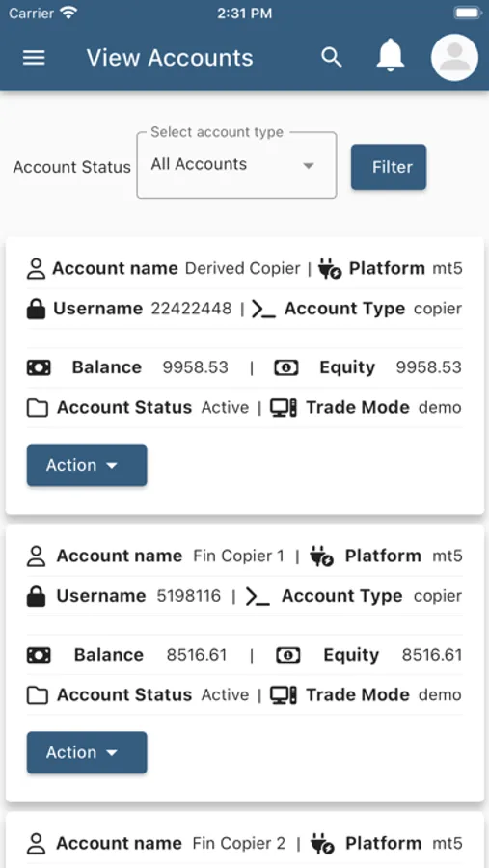The image size is (489, 868).
Task: Select balance value '9958.53' in first card
Action: [x=196, y=367]
